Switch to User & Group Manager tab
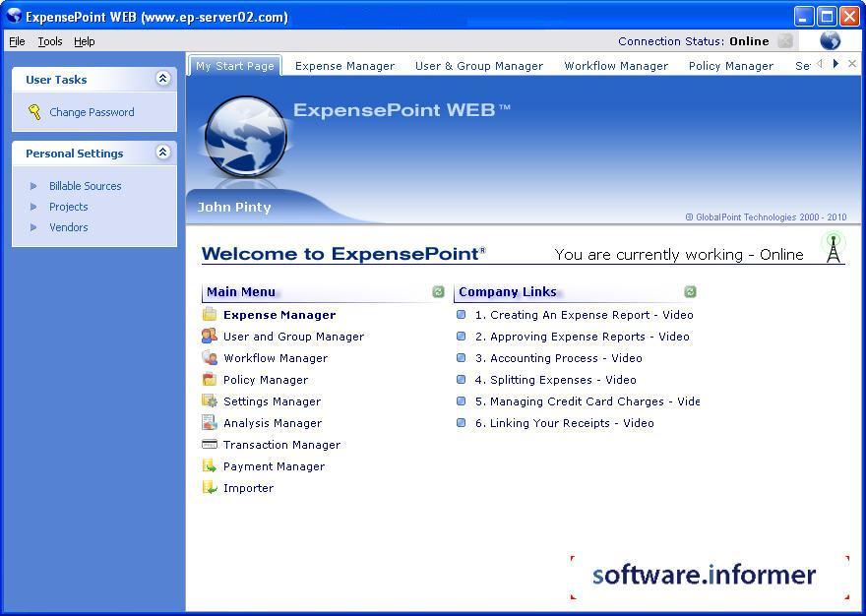 [x=479, y=66]
